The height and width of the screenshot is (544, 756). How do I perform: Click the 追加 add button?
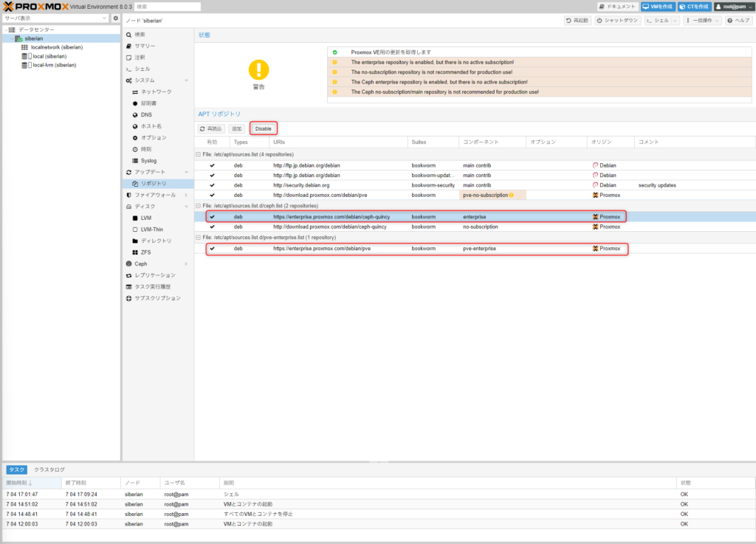coord(236,128)
